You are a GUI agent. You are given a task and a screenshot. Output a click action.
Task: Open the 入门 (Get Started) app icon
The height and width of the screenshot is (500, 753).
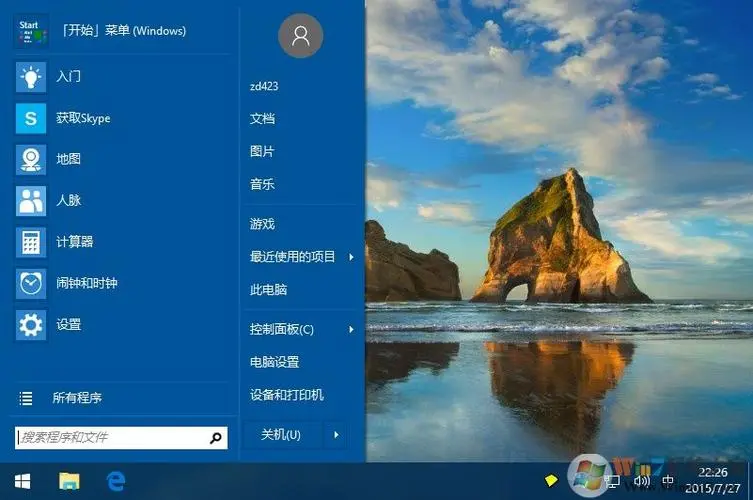(x=31, y=77)
